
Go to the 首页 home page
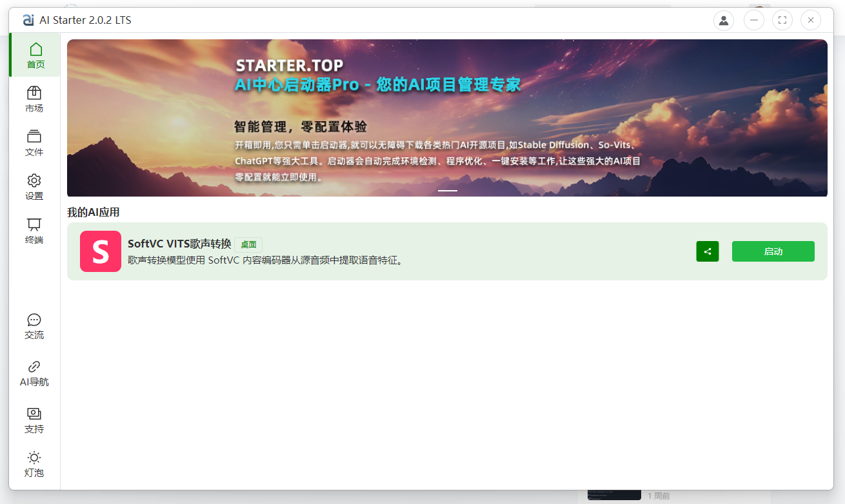[35, 55]
